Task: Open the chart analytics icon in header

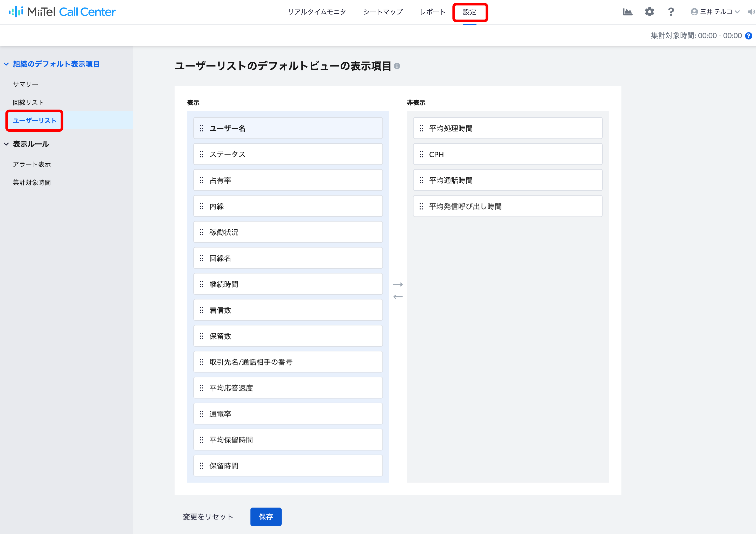Action: click(628, 12)
